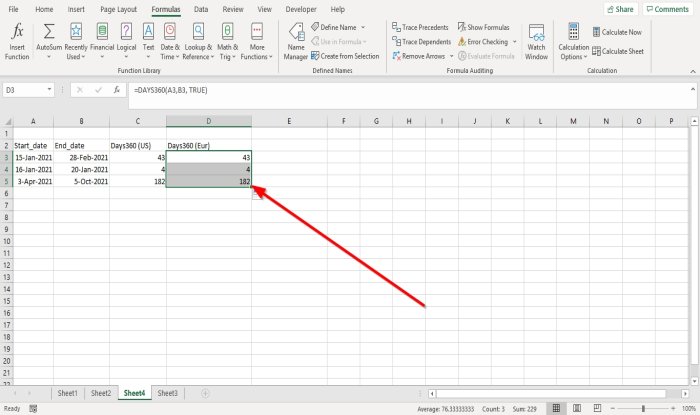
Task: Open the Help tab
Action: click(x=338, y=9)
